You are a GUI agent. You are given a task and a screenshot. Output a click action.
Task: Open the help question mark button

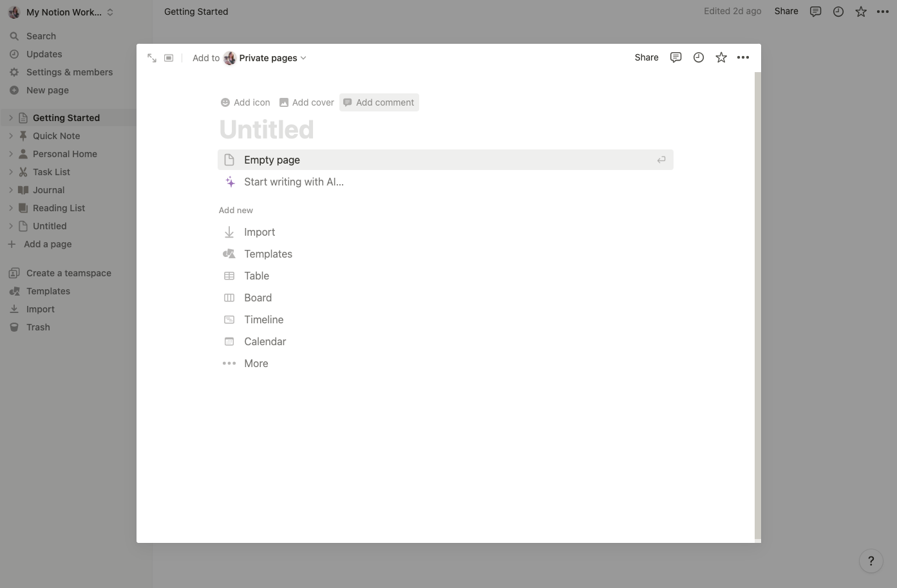tap(871, 561)
